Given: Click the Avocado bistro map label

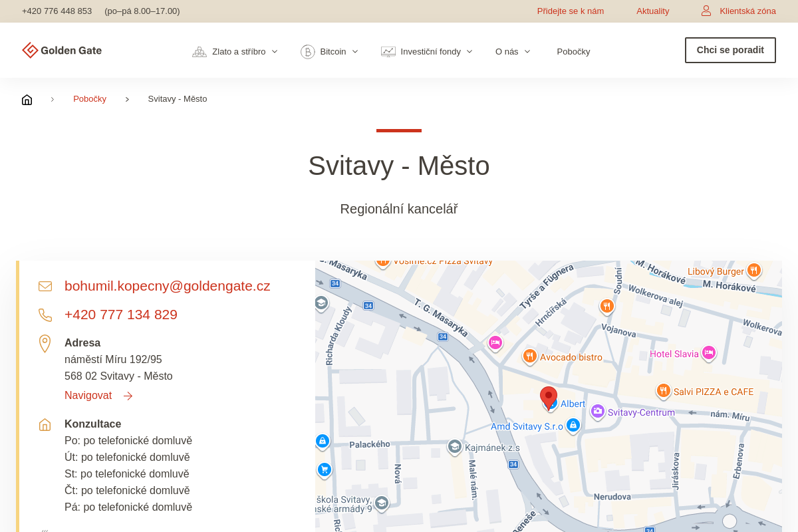Looking at the screenshot, I should (571, 358).
